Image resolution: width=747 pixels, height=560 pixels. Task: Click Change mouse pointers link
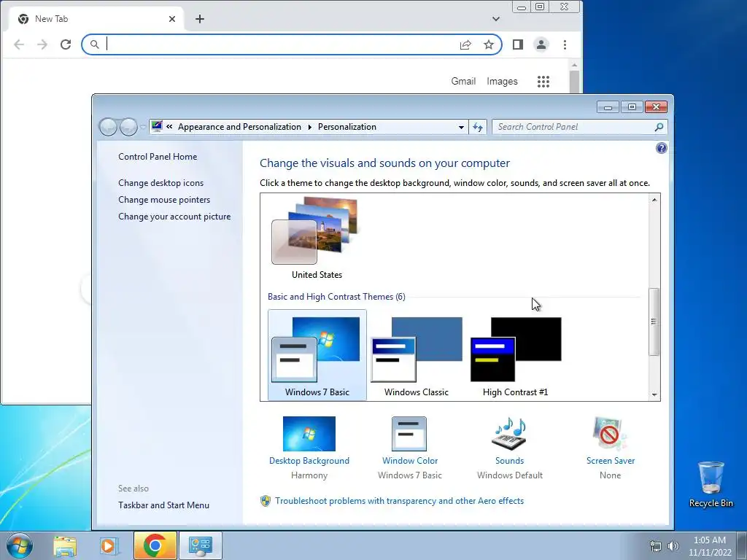(x=164, y=200)
